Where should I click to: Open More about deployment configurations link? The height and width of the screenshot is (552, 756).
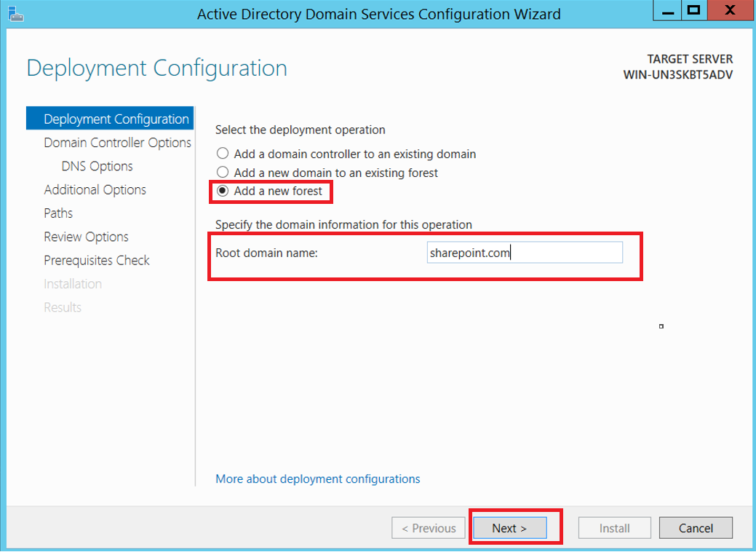318,478
